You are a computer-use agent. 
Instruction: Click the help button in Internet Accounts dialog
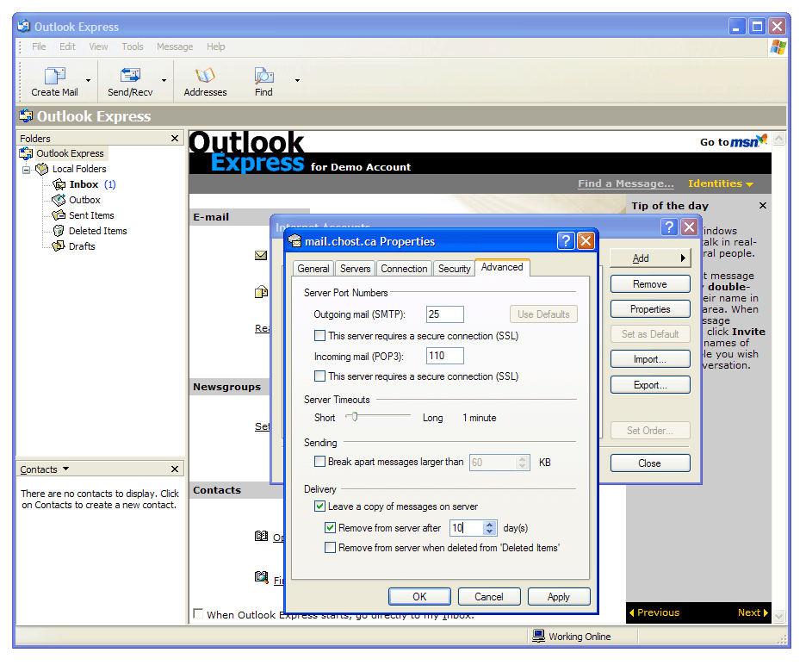(669, 227)
